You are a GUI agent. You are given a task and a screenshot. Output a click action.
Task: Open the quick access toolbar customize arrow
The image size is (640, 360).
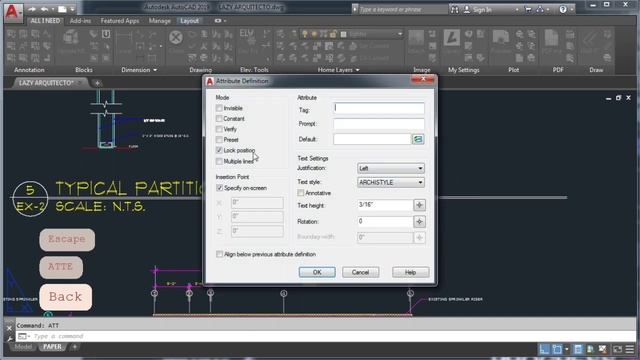click(73, 9)
